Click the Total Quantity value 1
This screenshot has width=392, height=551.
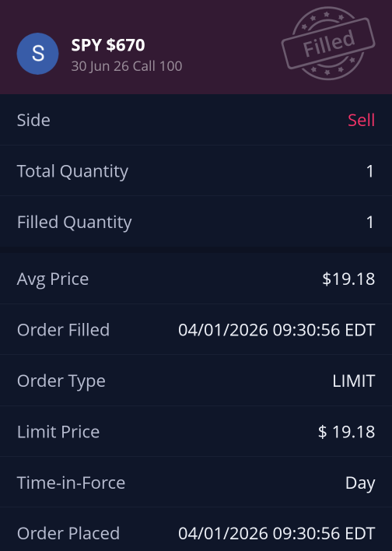(x=370, y=171)
